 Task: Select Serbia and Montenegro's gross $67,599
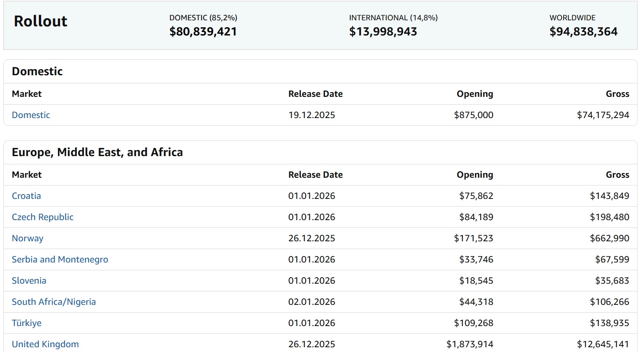pos(612,259)
